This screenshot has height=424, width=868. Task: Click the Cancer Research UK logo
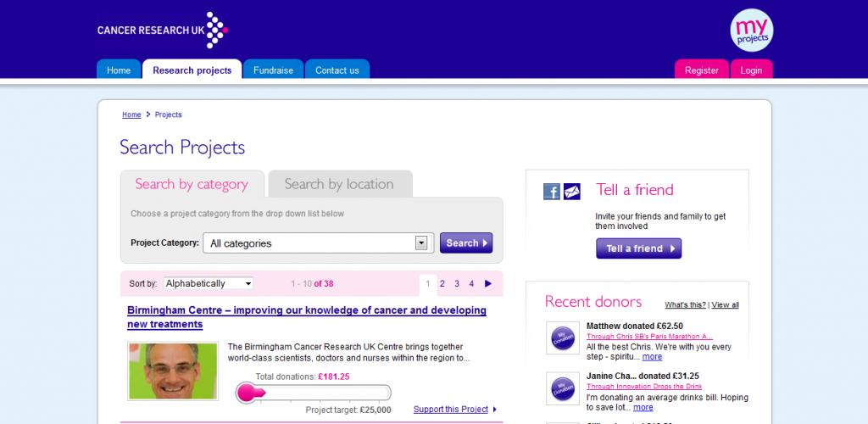163,30
